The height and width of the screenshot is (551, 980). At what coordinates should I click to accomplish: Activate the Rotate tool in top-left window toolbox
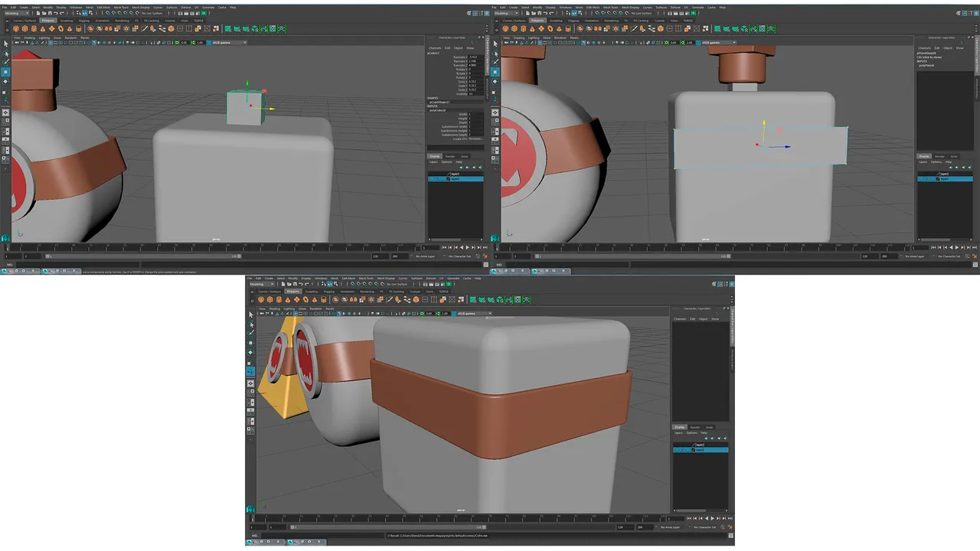[6, 81]
